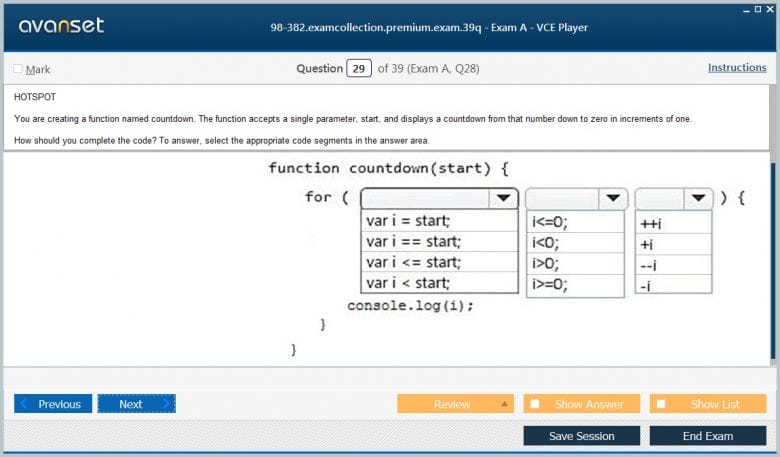The height and width of the screenshot is (457, 780).
Task: Select 'var i = start;' option
Action: pos(408,221)
